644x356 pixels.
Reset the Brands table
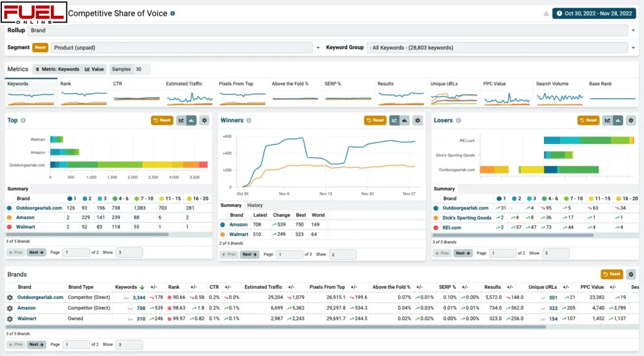coord(611,274)
